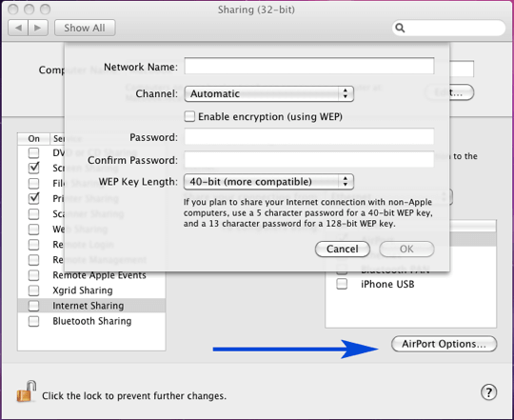The height and width of the screenshot is (420, 514).
Task: Select the Remote Apple Events row
Action: coord(91,275)
